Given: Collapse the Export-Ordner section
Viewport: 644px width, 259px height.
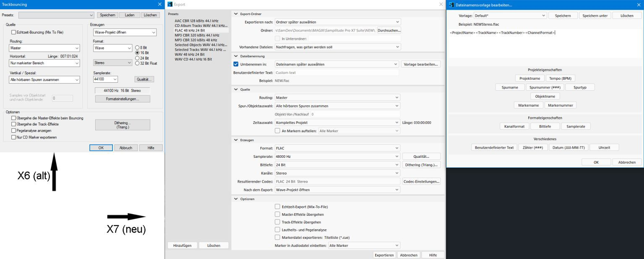Looking at the screenshot, I should click(x=236, y=14).
